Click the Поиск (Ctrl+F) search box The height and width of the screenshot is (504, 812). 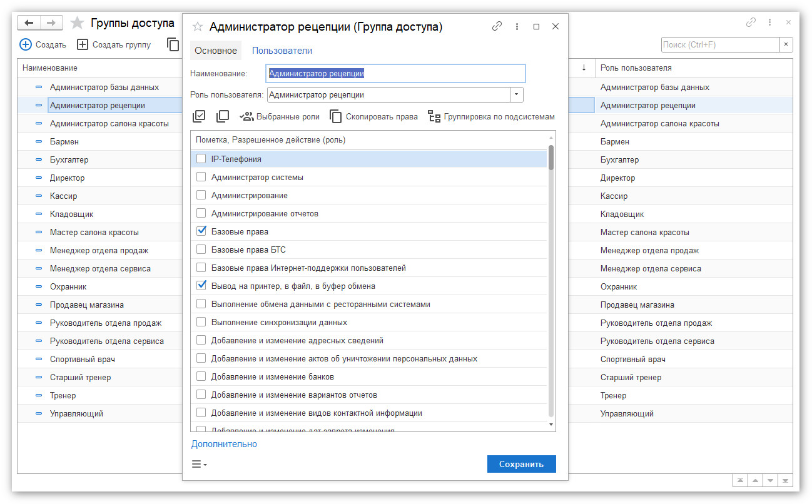(x=721, y=45)
